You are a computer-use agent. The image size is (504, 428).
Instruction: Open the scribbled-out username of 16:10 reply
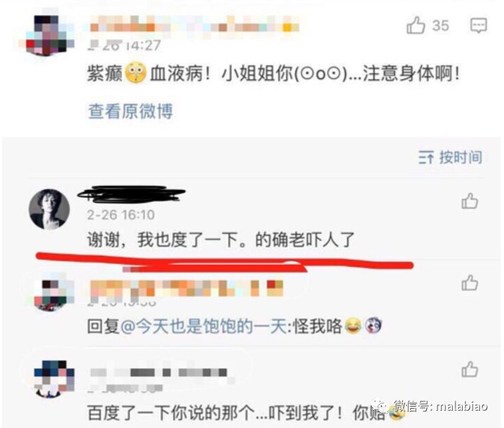pyautogui.click(x=132, y=194)
